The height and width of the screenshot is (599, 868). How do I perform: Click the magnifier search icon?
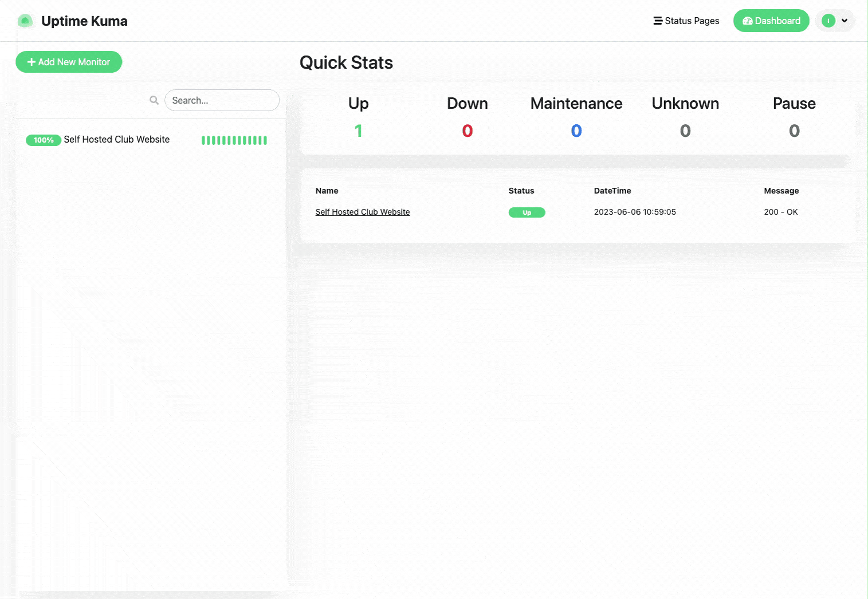click(x=154, y=100)
